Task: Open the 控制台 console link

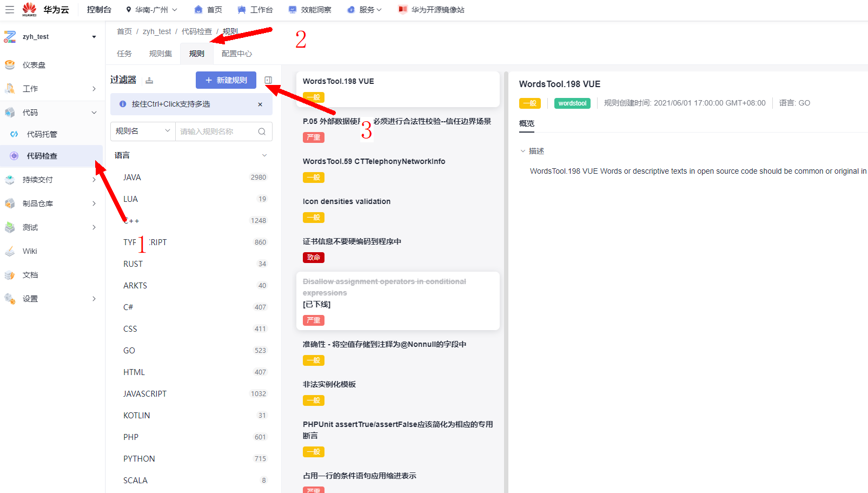Action: [99, 10]
